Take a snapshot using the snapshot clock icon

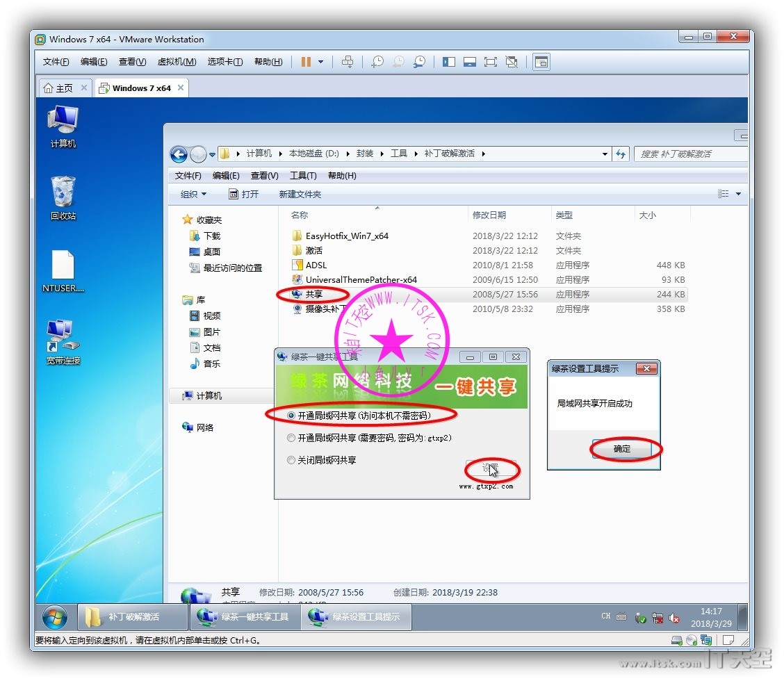point(377,62)
